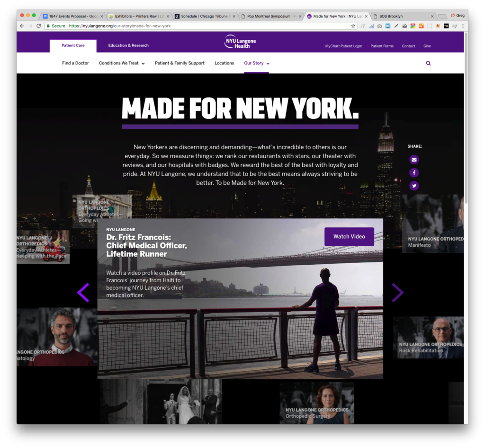Open the Orthopedic Surgery thumbnail
The height and width of the screenshot is (448, 485).
pos(317,403)
